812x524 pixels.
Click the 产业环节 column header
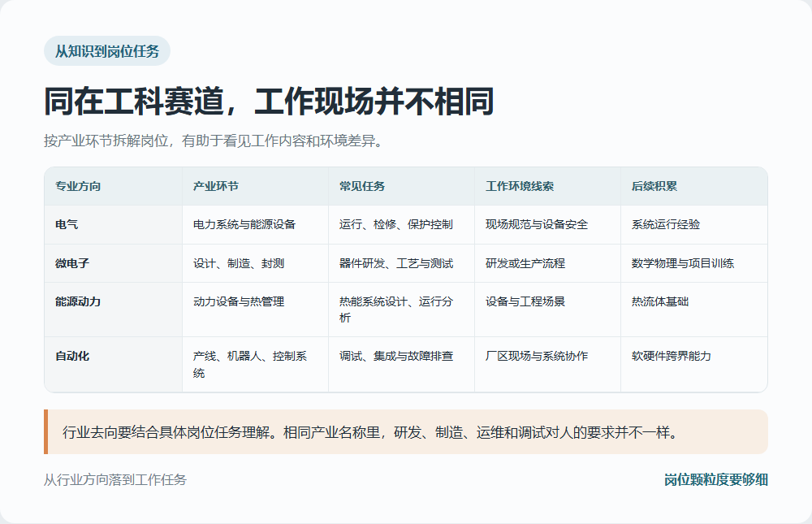point(255,186)
